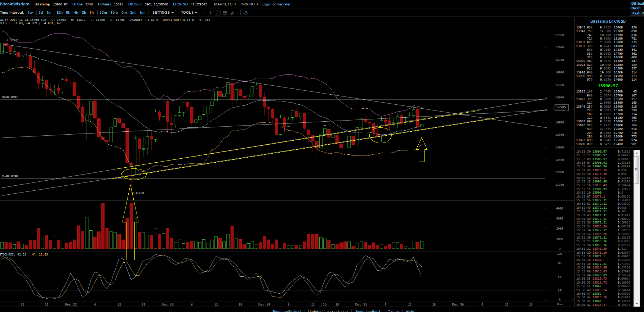Image resolution: width=644 pixels, height=312 pixels.
Task: Open the BitcoinWisdom home link
Action: [15, 4]
